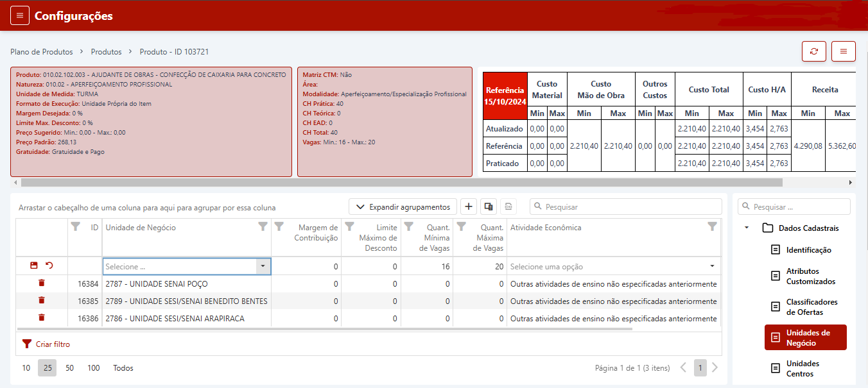Image resolution: width=868 pixels, height=388 pixels.
Task: Collapse the Dados Cadastrais tree folder
Action: coord(747,228)
